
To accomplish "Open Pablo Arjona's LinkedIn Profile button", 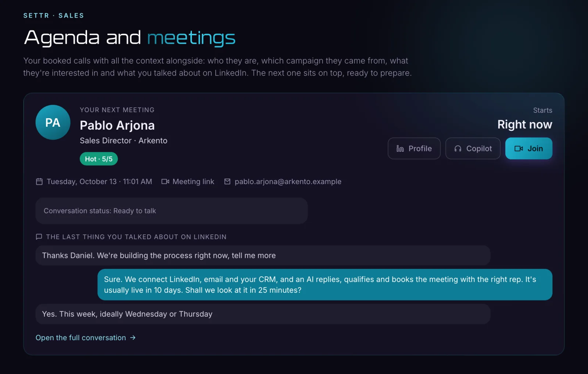I will coord(414,148).
